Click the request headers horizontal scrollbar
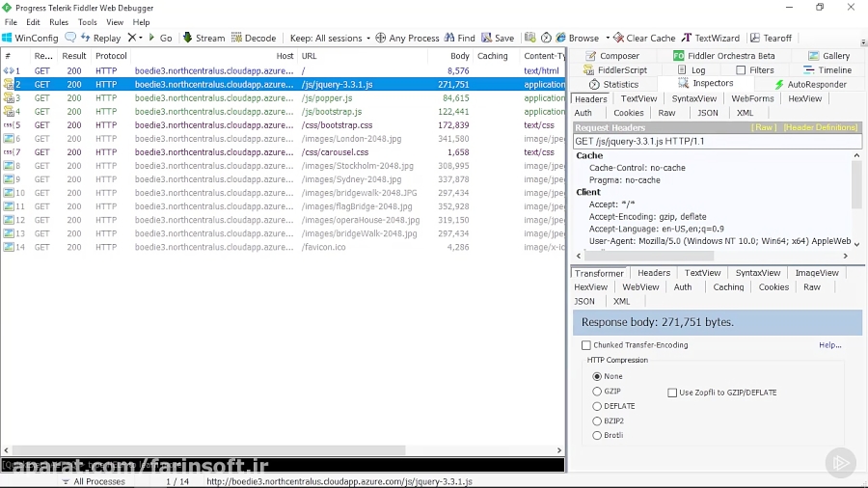 click(x=649, y=257)
